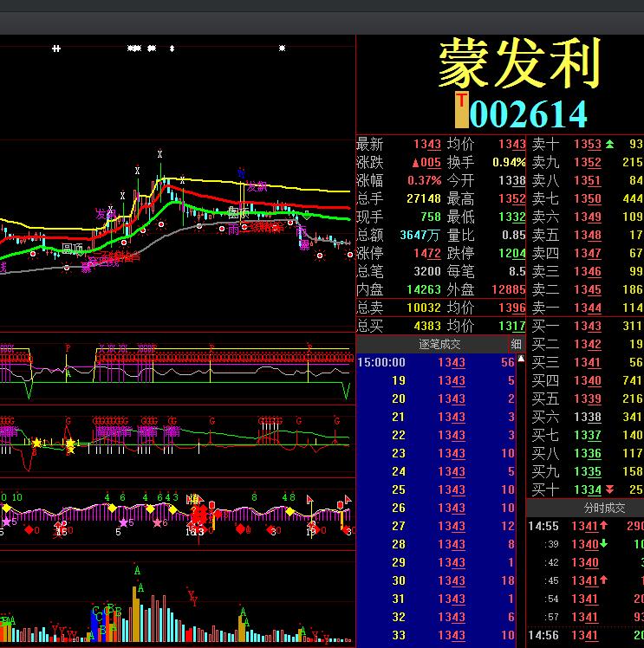Image resolution: width=644 pixels, height=648 pixels.
Task: Select the 卖三 ask price 1346
Action: pyautogui.click(x=588, y=271)
